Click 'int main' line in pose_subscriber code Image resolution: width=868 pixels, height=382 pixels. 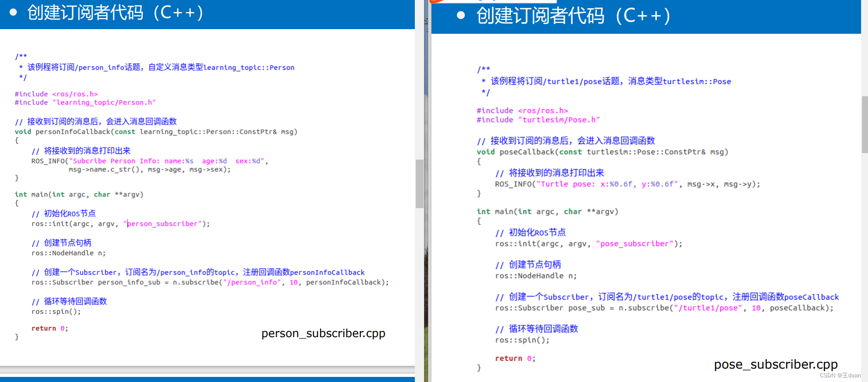547,211
